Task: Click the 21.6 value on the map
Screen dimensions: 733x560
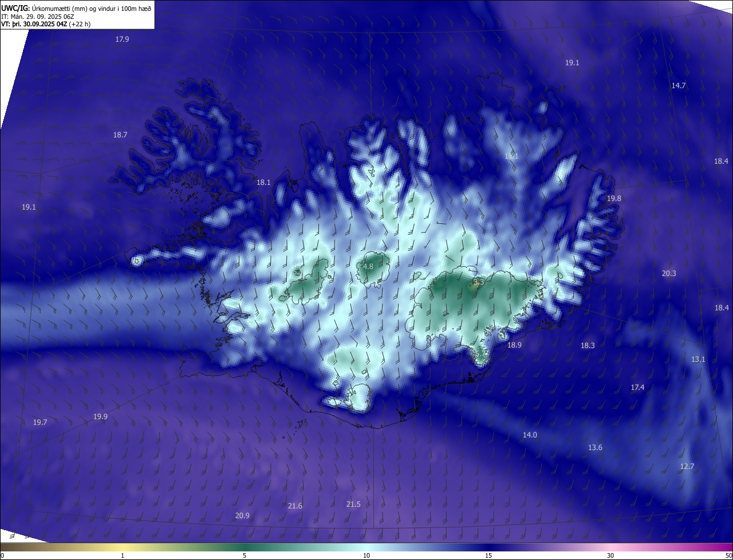Action: (295, 506)
